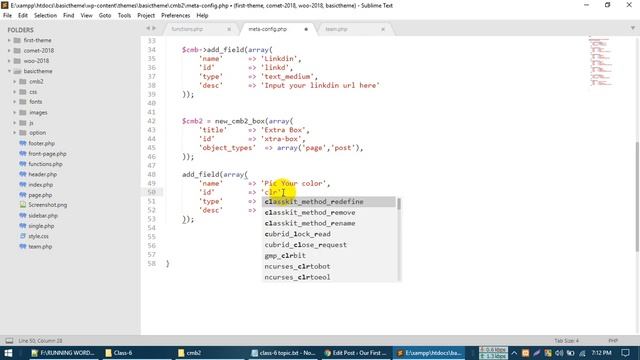Image resolution: width=640 pixels, height=360 pixels.
Task: Expand the js subfolder
Action: 15,122
